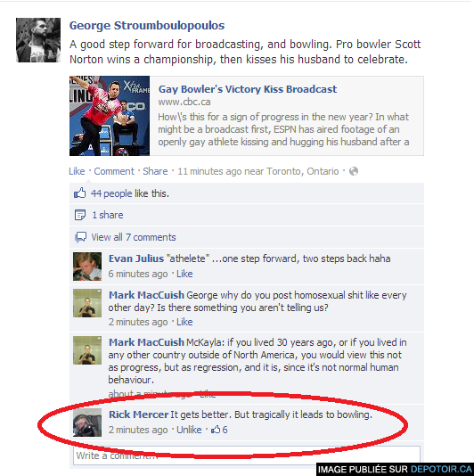Click the Write a comment field
The image size is (474, 476).
tap(247, 455)
